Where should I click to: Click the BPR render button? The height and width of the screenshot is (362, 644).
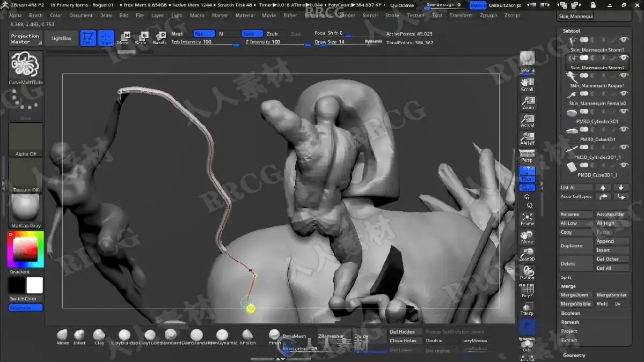(528, 58)
